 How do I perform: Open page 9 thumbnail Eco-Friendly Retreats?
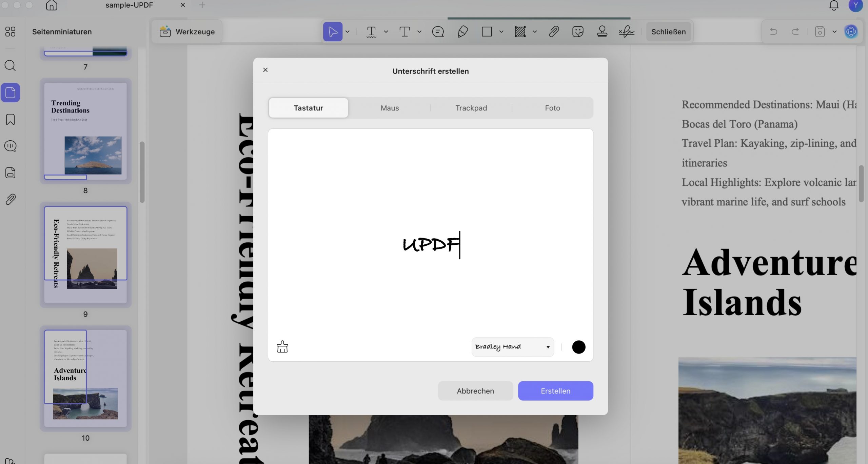pyautogui.click(x=85, y=255)
